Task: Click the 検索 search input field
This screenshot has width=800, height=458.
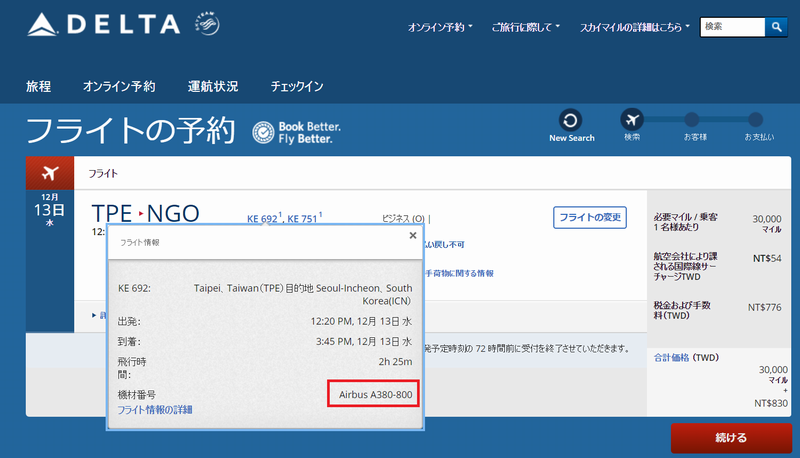Action: [x=733, y=27]
